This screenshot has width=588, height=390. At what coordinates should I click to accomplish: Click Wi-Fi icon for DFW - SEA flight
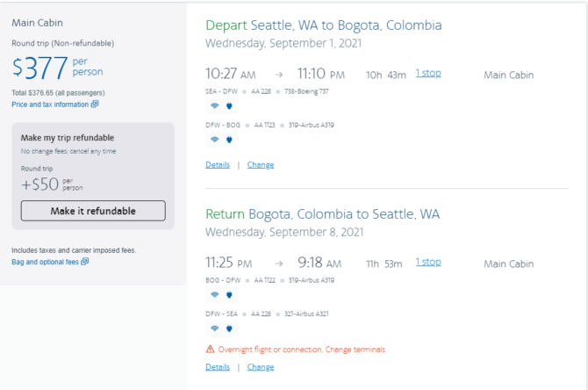click(214, 329)
